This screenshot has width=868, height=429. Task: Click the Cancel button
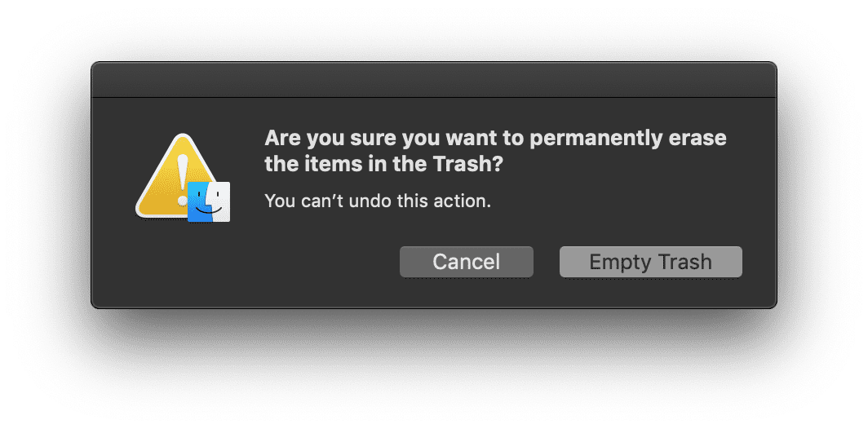click(466, 262)
